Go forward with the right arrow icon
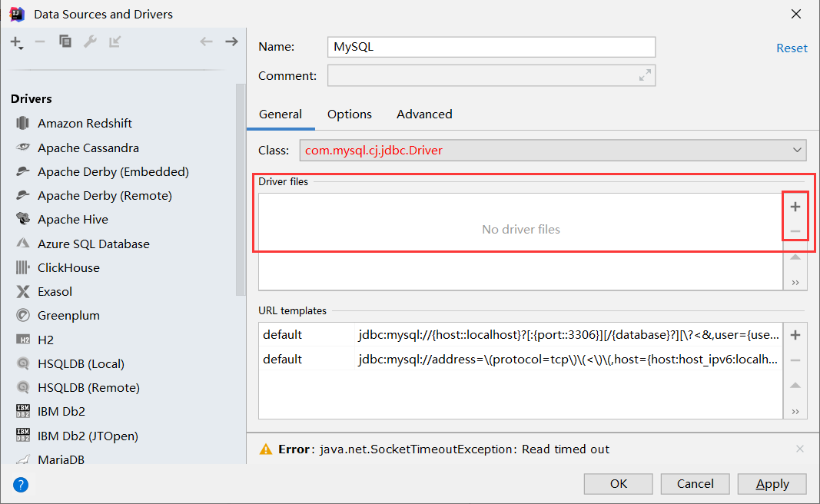The image size is (820, 504). click(x=231, y=41)
